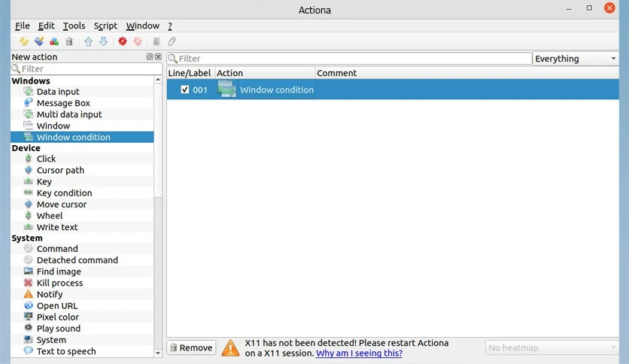Open the Edit menu
The image size is (629, 364).
click(46, 26)
